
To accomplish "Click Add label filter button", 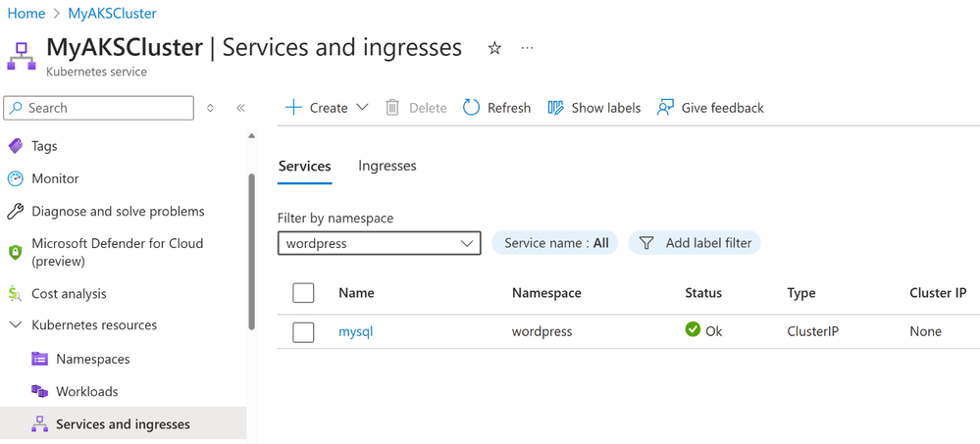I will pyautogui.click(x=695, y=243).
